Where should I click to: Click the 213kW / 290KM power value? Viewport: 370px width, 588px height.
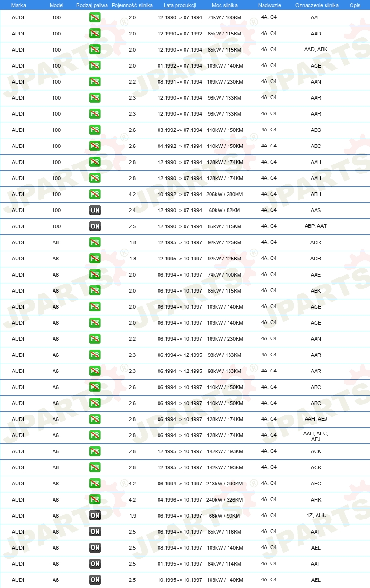pyautogui.click(x=225, y=484)
